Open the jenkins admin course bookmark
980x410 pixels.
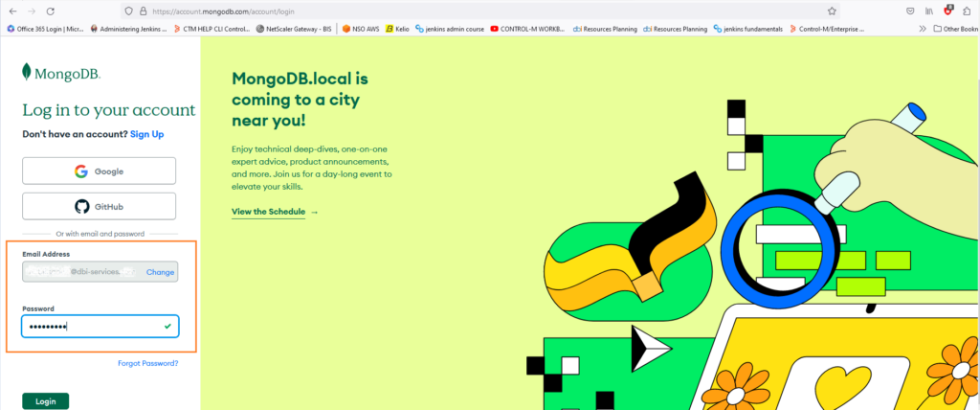tap(450, 29)
